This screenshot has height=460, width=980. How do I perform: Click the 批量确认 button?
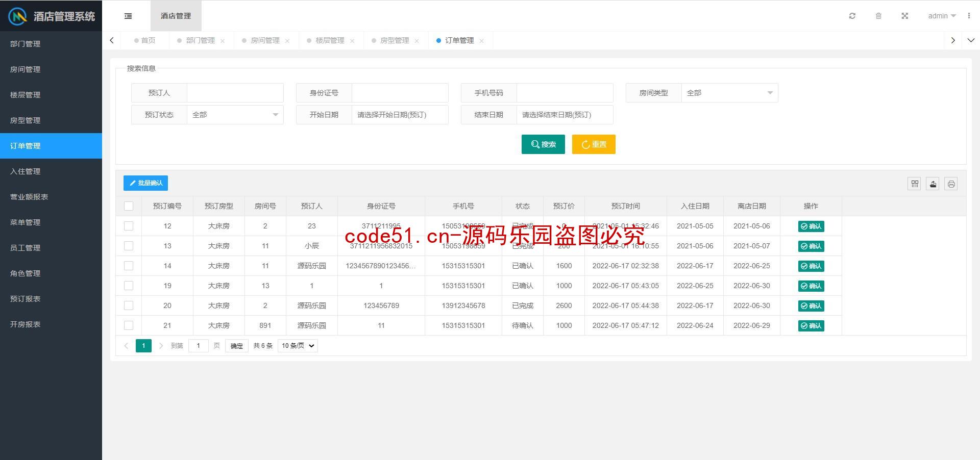pyautogui.click(x=145, y=183)
